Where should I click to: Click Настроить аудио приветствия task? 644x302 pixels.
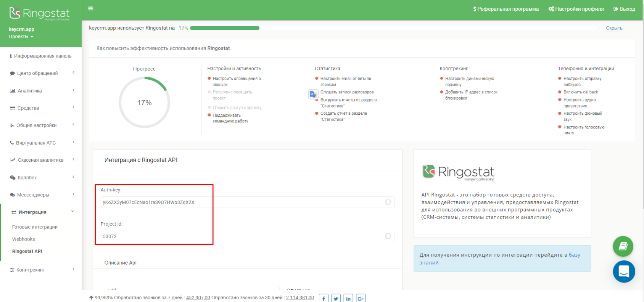click(580, 103)
